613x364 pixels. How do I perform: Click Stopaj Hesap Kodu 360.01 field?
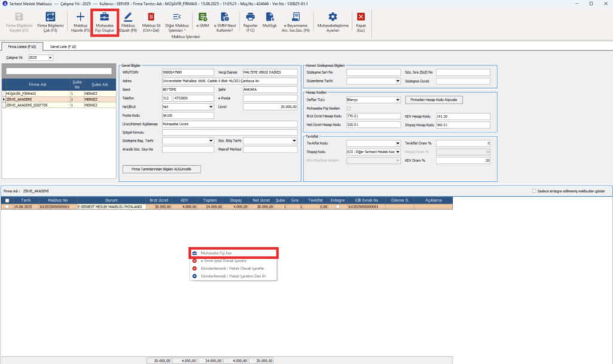pos(463,125)
